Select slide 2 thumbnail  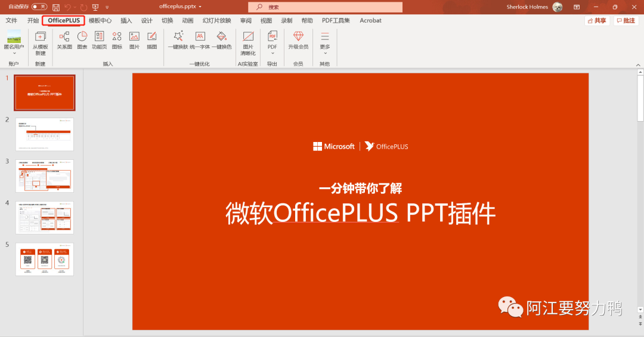coord(45,134)
